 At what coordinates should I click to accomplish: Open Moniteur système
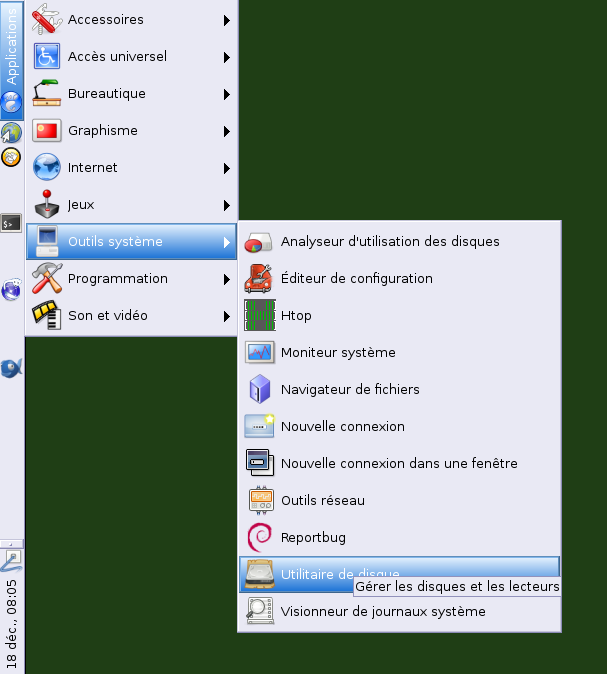(x=338, y=352)
